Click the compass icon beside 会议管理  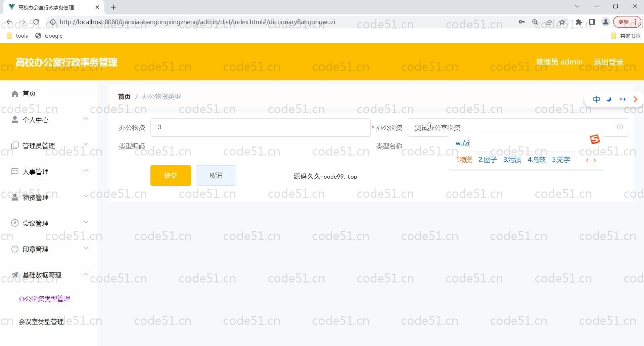point(15,223)
